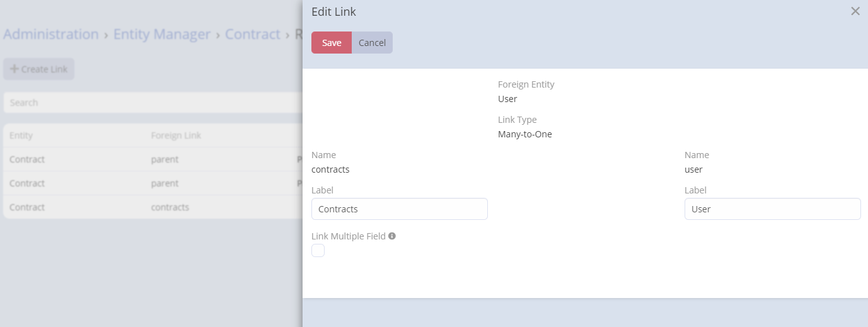The width and height of the screenshot is (868, 327).
Task: Save the link changes
Action: [332, 43]
